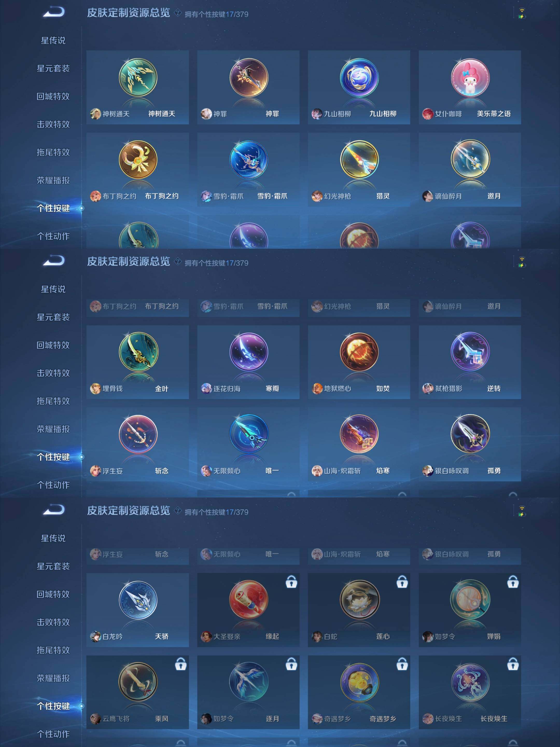Pick the 唯一 blue blade icon
This screenshot has width=560, height=747.
tap(249, 434)
